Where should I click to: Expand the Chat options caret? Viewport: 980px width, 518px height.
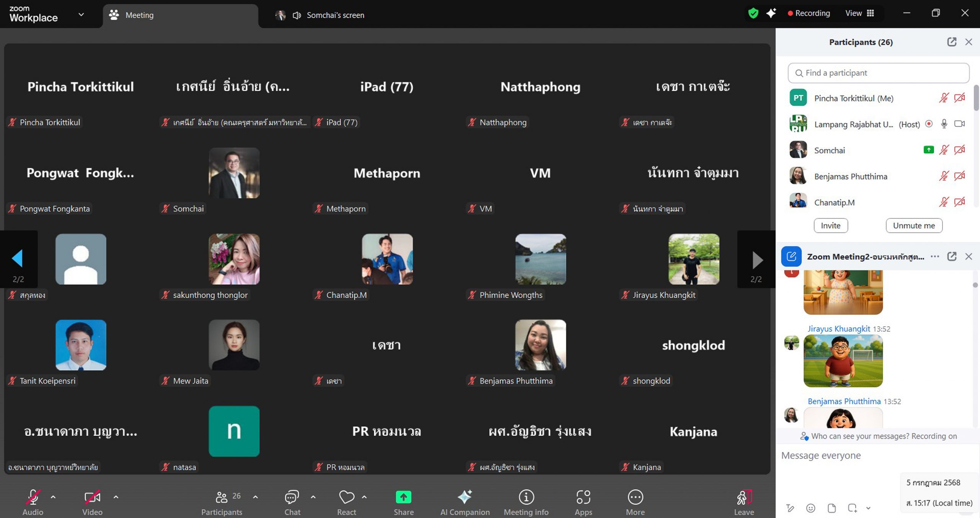pos(313,497)
